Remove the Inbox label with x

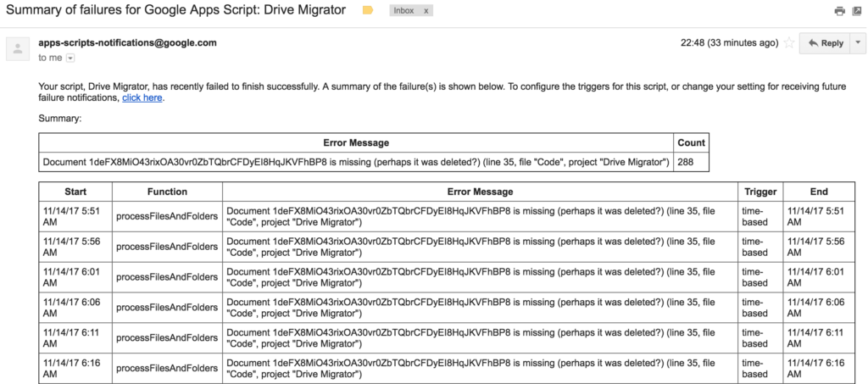coord(426,11)
